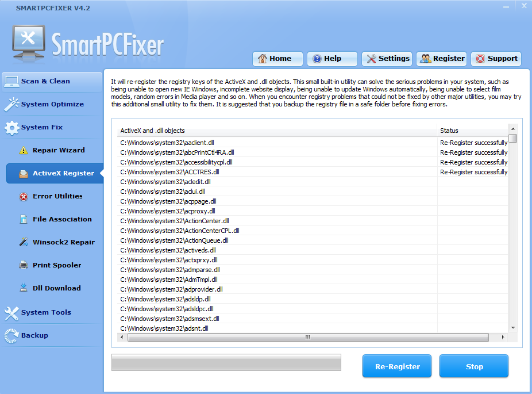Sort by ActiveX and .dll objects header
This screenshot has height=394, width=532.
pyautogui.click(x=277, y=131)
